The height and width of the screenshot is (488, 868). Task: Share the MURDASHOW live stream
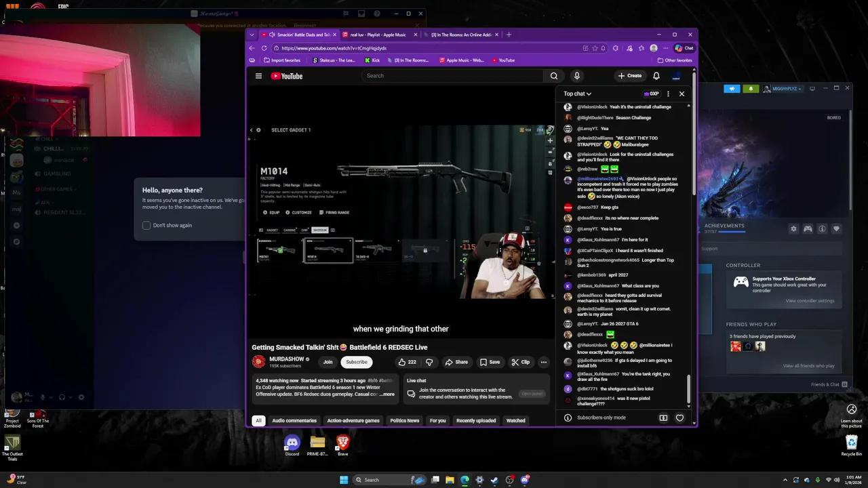point(456,362)
